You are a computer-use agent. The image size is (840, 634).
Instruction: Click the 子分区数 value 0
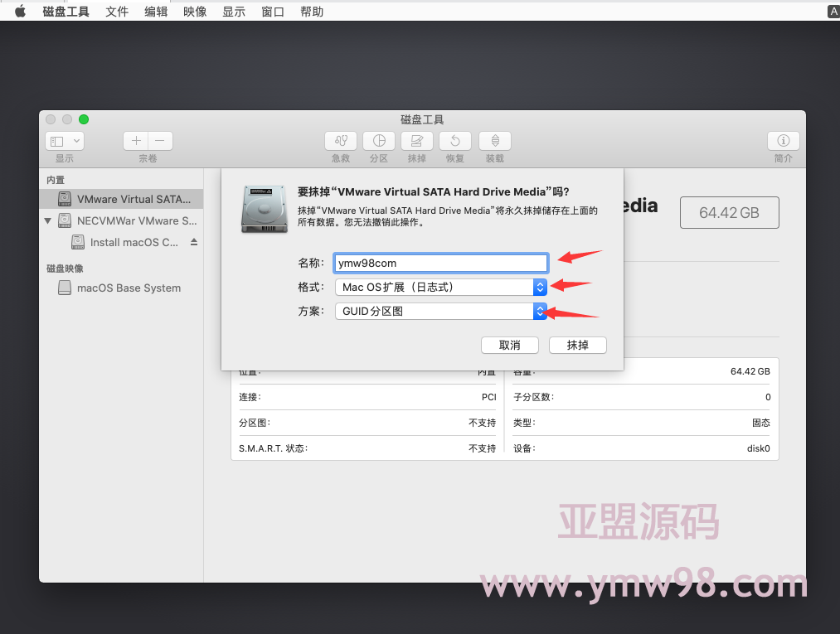(x=768, y=397)
